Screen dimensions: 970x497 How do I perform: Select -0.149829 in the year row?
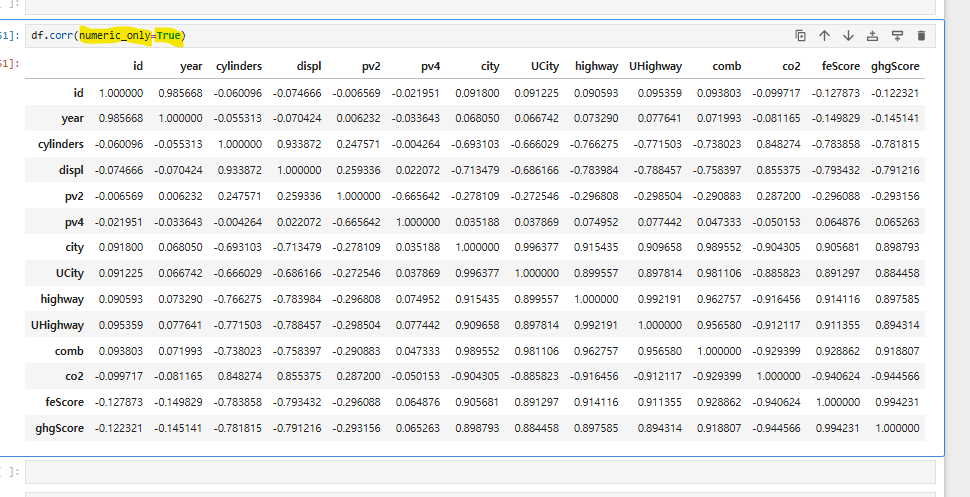pos(836,118)
